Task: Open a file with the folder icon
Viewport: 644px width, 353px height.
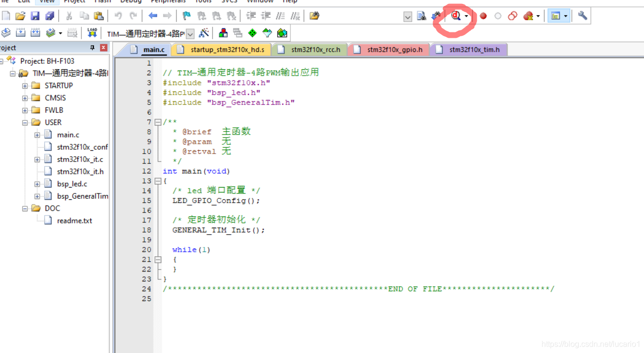Action: click(20, 16)
